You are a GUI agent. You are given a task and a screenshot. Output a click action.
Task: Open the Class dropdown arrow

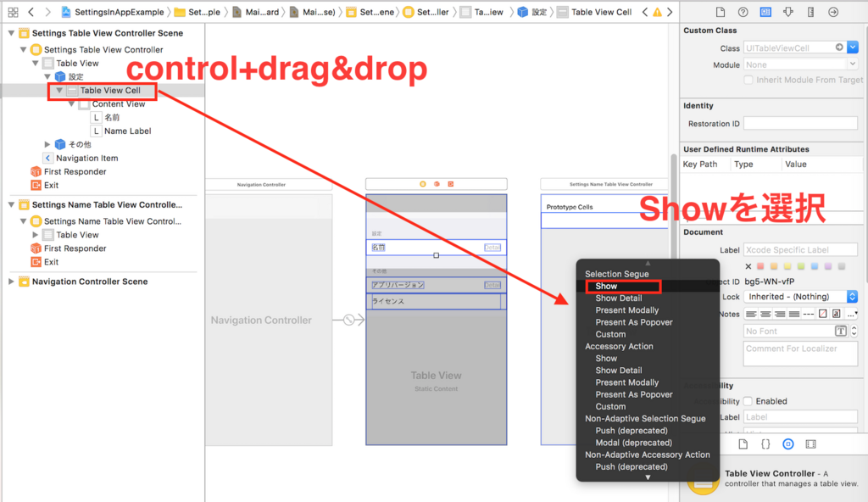pyautogui.click(x=853, y=47)
